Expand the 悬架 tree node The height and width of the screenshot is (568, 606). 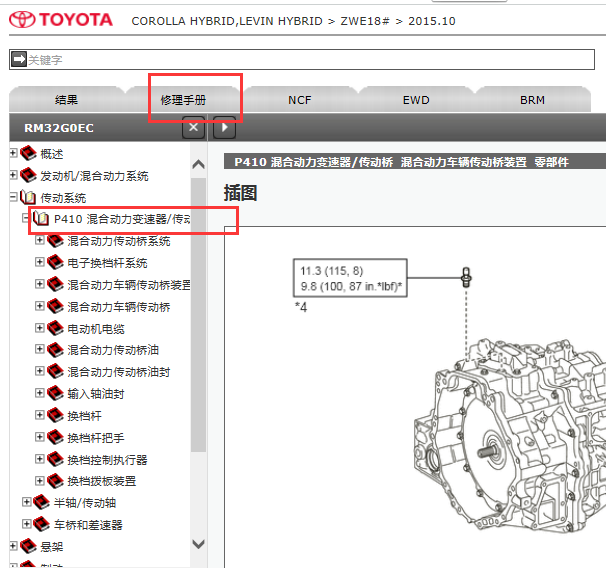click(x=13, y=546)
